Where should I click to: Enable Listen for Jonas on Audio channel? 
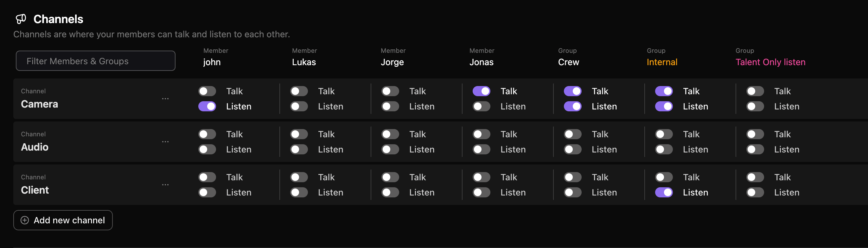coord(481,149)
